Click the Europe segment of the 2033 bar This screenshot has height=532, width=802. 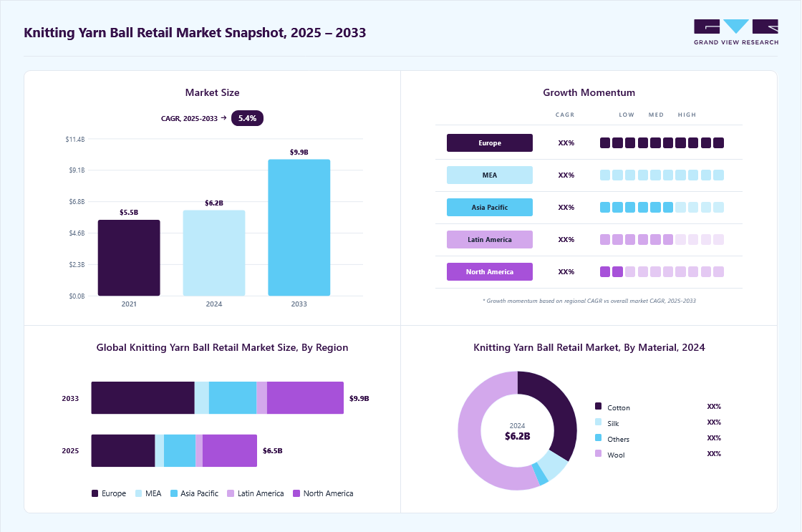(x=142, y=398)
